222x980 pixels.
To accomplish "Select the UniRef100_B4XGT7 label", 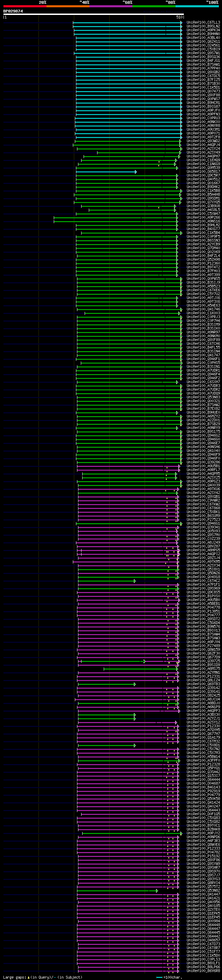I will 203,229.
